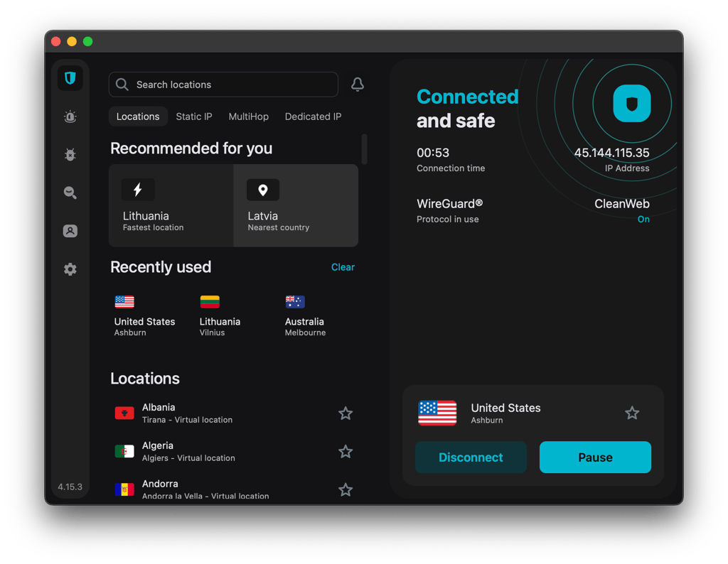This screenshot has height=564, width=728.
Task: Open the Alert sidebar icon
Action: tap(70, 116)
